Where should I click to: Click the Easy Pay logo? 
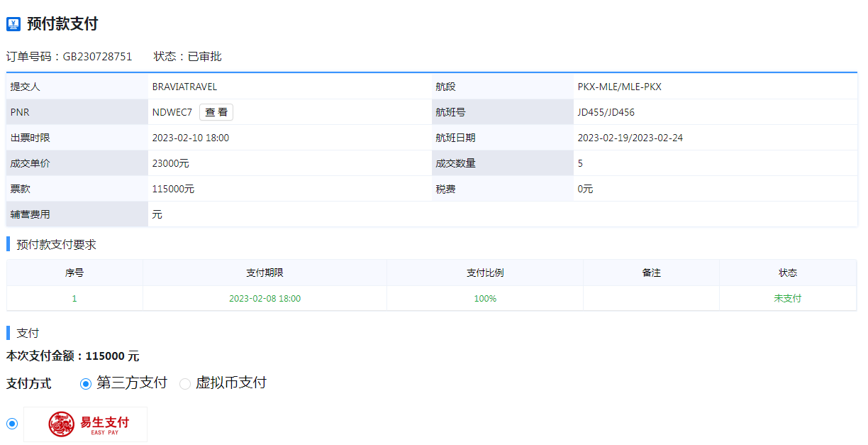point(86,424)
